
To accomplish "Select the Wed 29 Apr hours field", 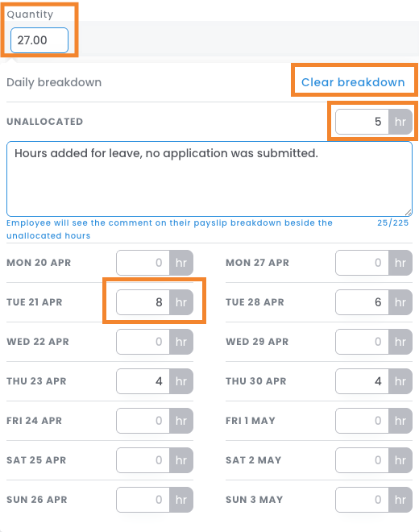I will pos(362,342).
